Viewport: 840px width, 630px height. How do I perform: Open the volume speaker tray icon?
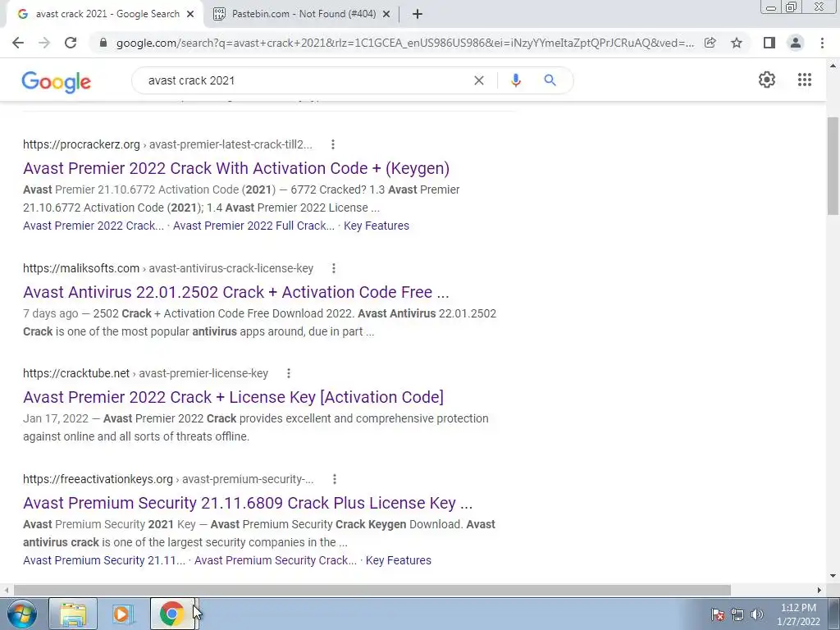[757, 614]
